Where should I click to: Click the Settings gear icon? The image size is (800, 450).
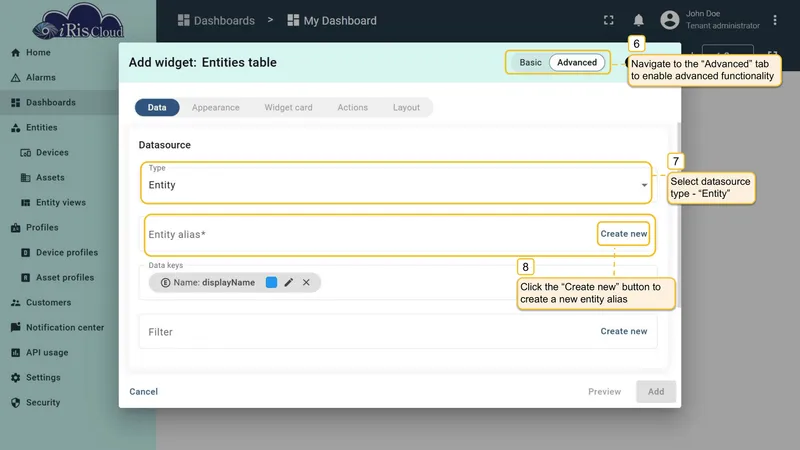click(x=16, y=378)
